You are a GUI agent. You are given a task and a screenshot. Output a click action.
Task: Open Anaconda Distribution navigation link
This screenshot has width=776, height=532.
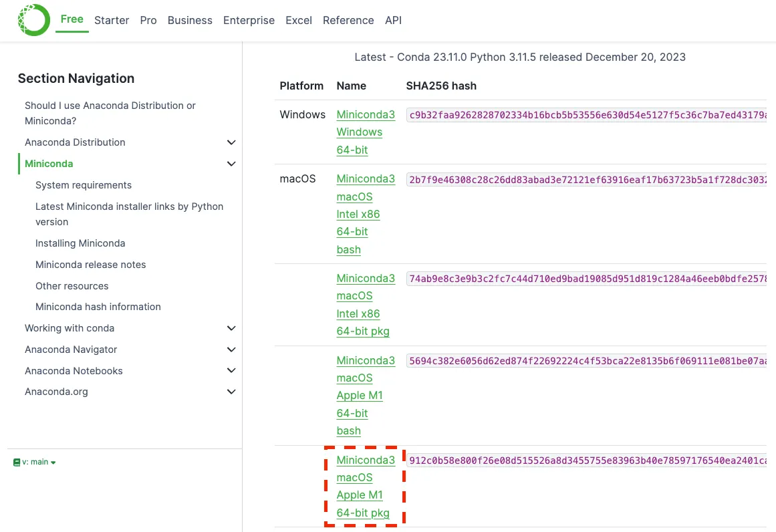(x=75, y=142)
